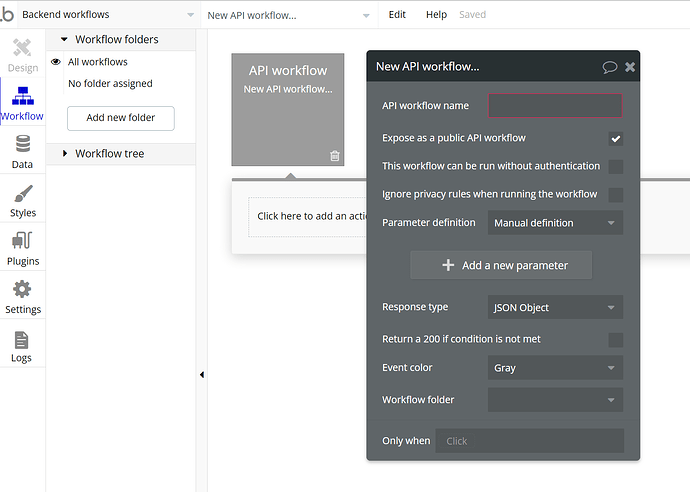690x492 pixels.
Task: Open the Settings gear icon
Action: pos(22,289)
